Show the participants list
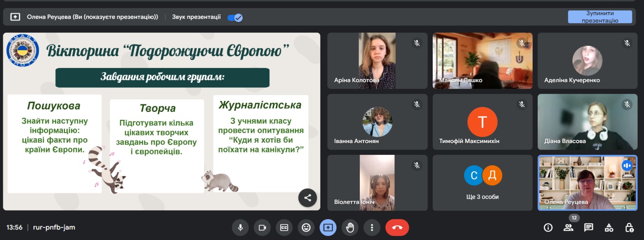Viewport: 644px width, 240px height. click(x=568, y=228)
